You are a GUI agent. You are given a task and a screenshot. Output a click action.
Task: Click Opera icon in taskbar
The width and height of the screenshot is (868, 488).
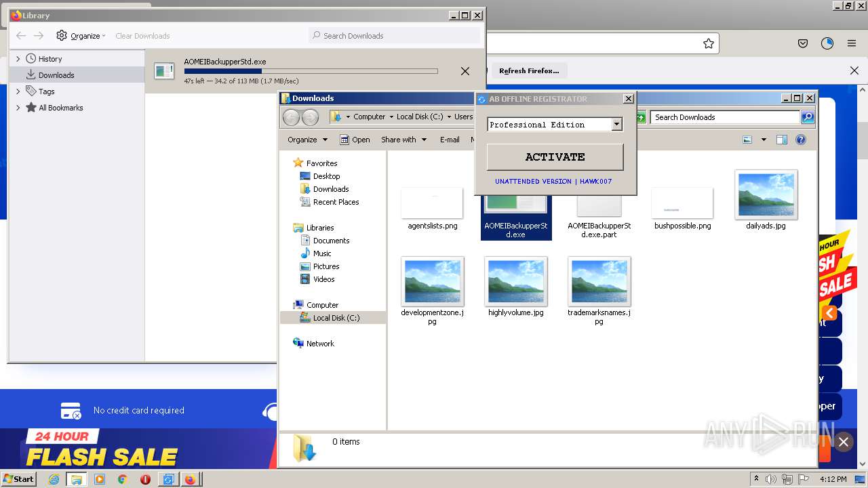coord(145,479)
